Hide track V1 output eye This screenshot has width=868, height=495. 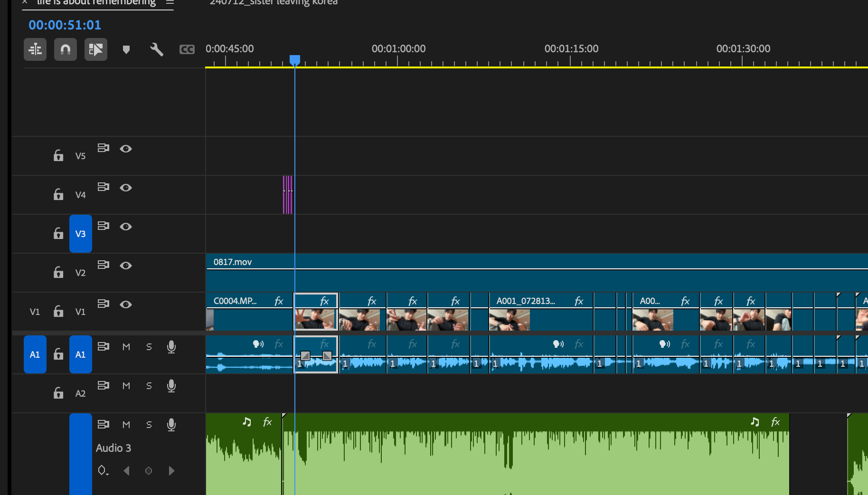(x=126, y=305)
